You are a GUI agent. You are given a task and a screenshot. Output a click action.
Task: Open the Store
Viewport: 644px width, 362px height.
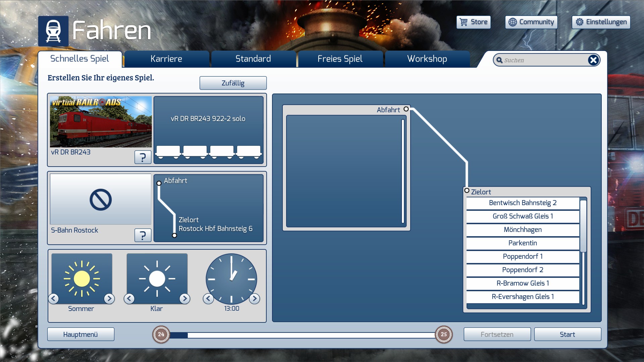(473, 22)
